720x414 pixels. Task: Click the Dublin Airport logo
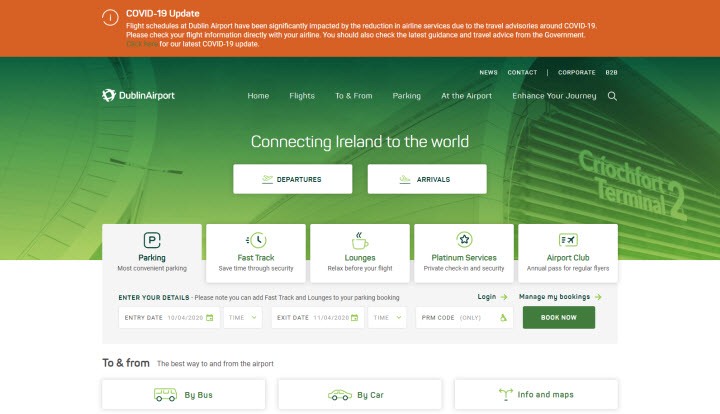click(138, 96)
